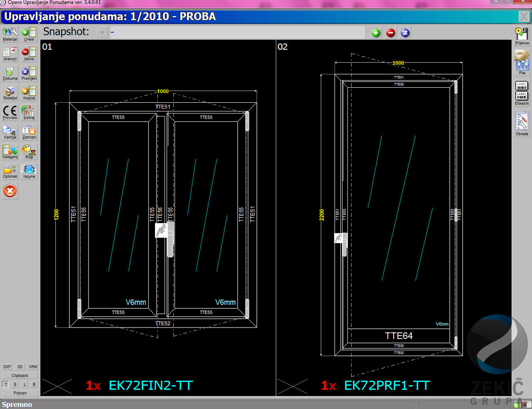Click the Snapshot name input field
532x409 pixels.
click(237, 33)
